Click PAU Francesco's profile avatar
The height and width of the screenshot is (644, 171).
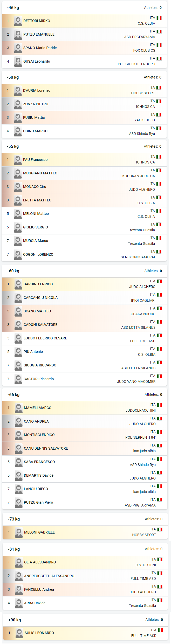point(18,160)
